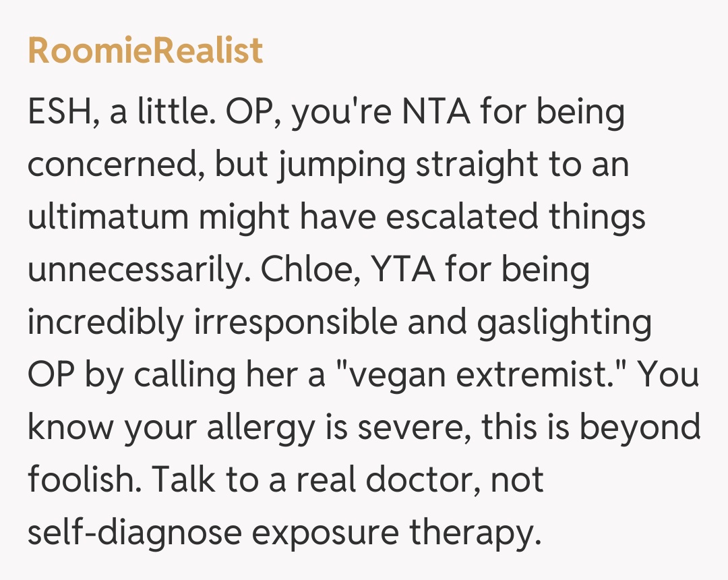Click the word "doctor" in the comment
Image resolution: width=728 pixels, height=580 pixels.
427,480
